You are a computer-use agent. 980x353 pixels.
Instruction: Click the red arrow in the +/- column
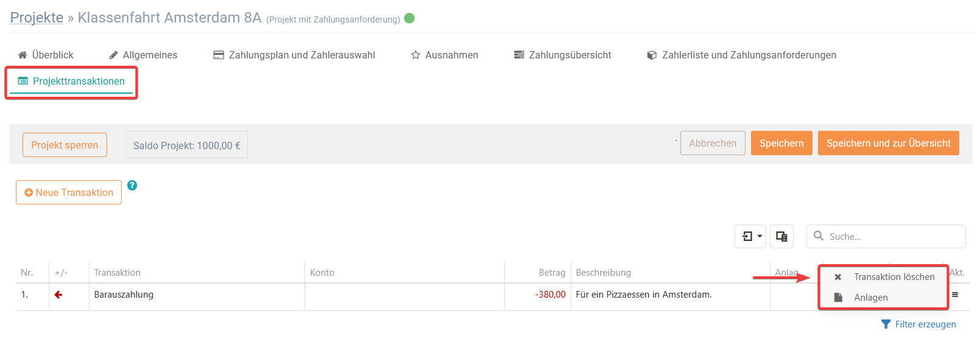(x=58, y=295)
